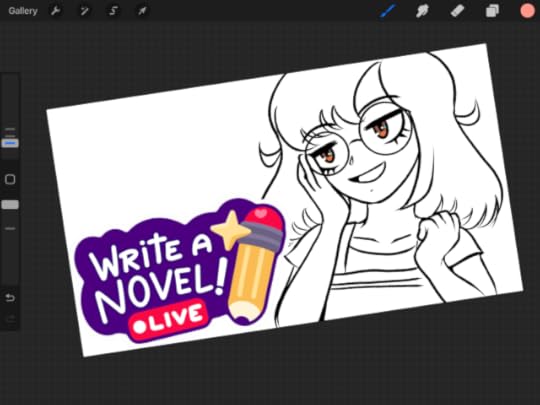Open the Gallery
This screenshot has width=540, height=405.
tap(23, 11)
